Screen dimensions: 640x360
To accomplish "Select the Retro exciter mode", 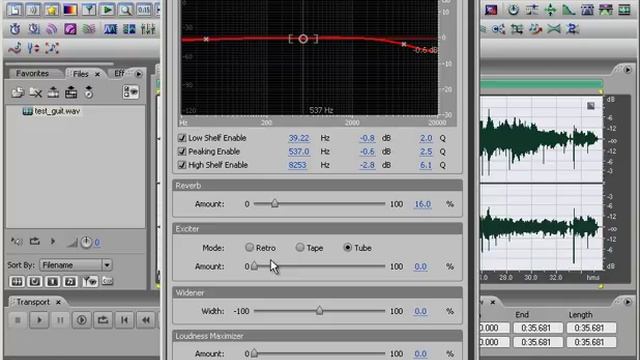I will point(249,247).
